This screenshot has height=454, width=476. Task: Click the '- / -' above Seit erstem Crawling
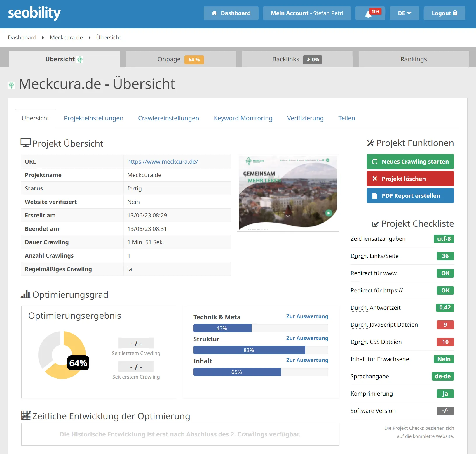[136, 367]
